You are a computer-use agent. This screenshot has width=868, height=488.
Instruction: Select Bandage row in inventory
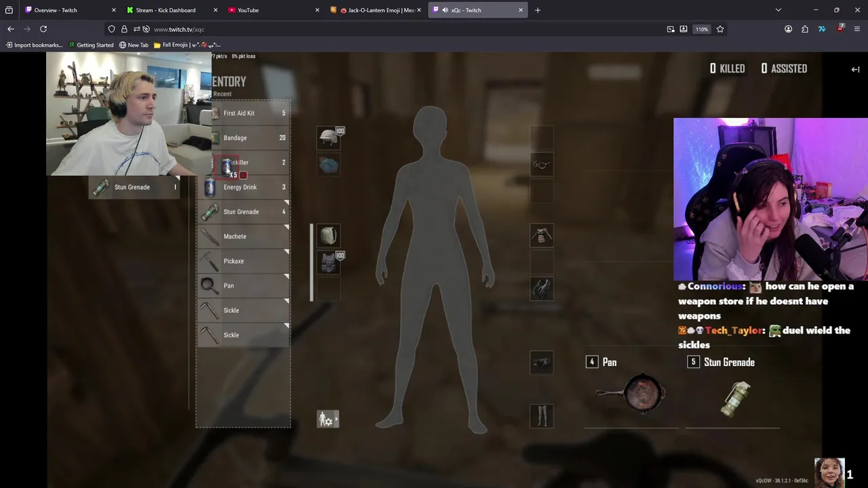244,138
